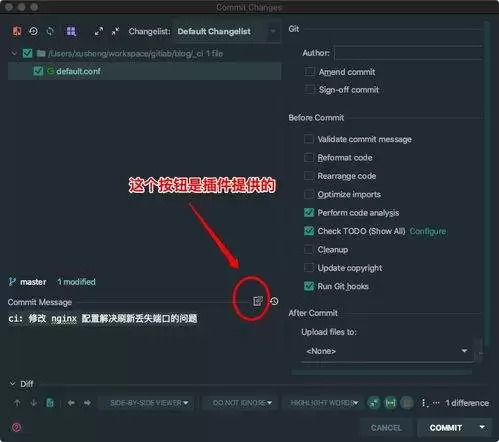
Task: Enable the Reformat code option
Action: pyautogui.click(x=309, y=157)
